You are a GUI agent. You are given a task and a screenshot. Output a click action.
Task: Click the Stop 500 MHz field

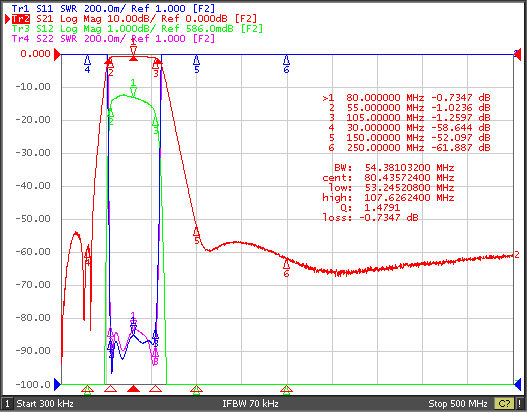point(458,404)
